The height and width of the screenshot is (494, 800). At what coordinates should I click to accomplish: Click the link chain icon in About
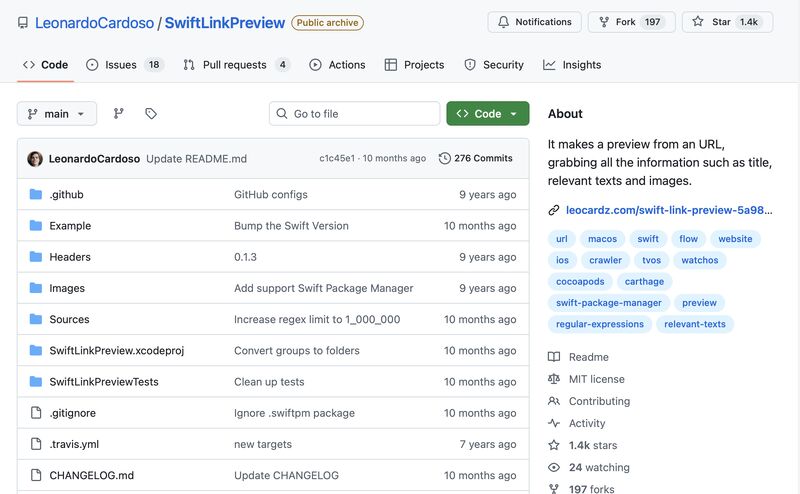point(554,210)
